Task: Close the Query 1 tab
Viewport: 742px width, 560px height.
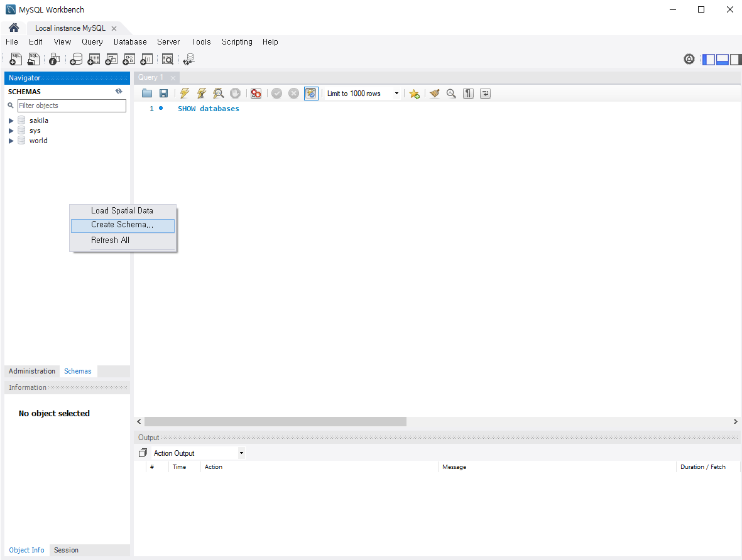Action: (x=173, y=78)
